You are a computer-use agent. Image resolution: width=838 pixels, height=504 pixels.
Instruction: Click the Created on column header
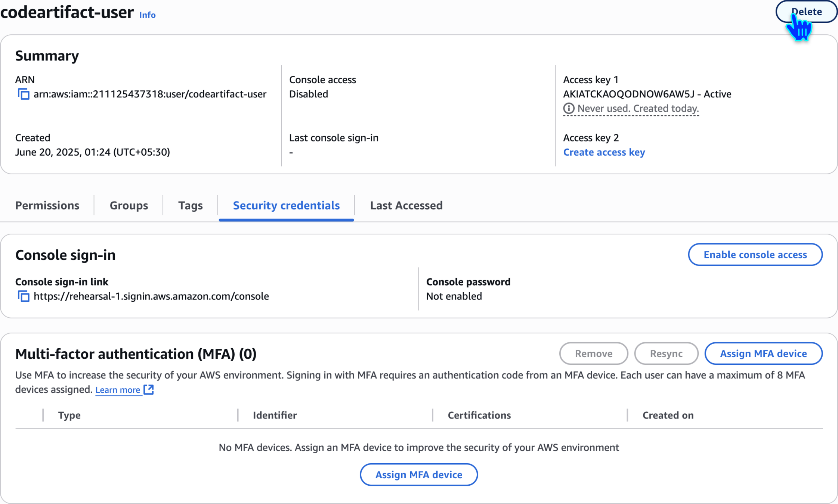click(668, 415)
